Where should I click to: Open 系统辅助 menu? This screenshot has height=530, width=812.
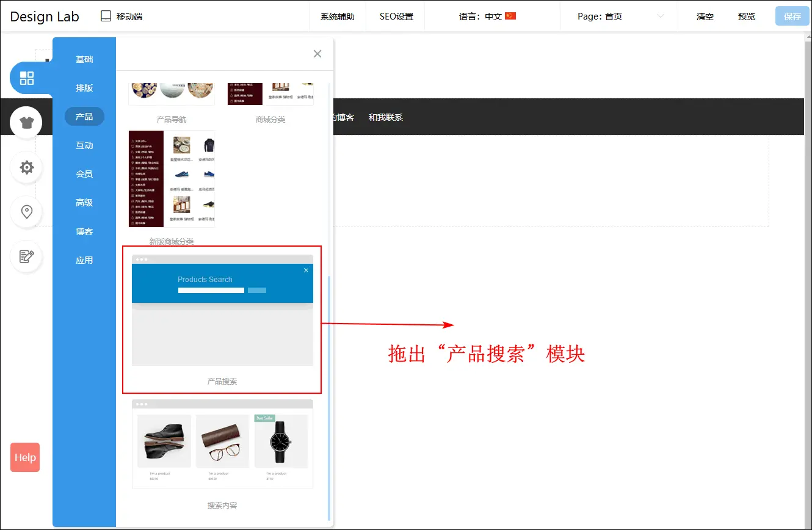coord(338,16)
